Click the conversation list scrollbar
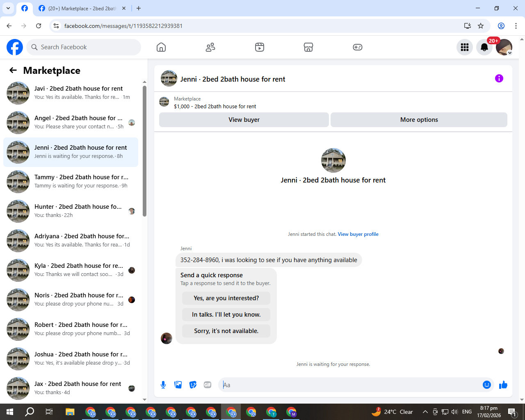This screenshot has width=525, height=420. pos(144,151)
